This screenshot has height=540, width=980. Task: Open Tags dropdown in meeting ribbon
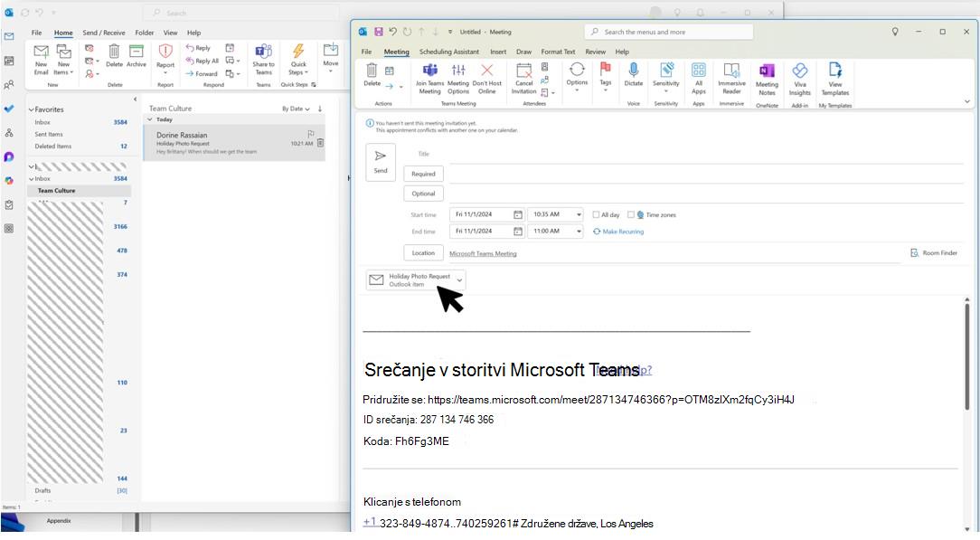click(x=605, y=76)
